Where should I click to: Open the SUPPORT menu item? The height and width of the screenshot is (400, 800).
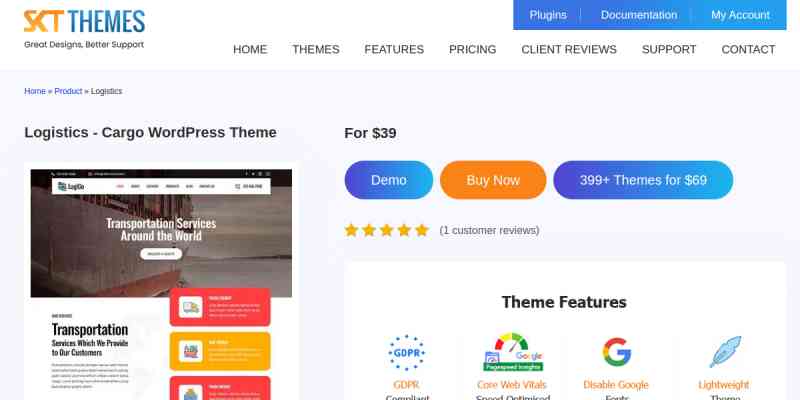coord(669,49)
